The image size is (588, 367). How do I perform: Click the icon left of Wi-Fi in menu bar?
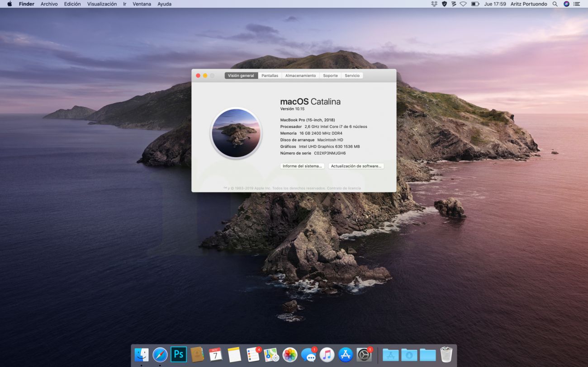pyautogui.click(x=454, y=4)
